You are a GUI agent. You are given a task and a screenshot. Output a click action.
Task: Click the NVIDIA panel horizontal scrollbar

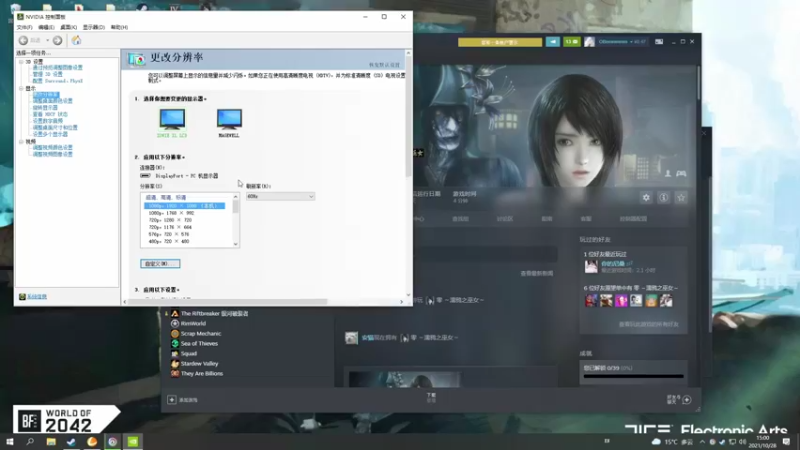(228, 302)
